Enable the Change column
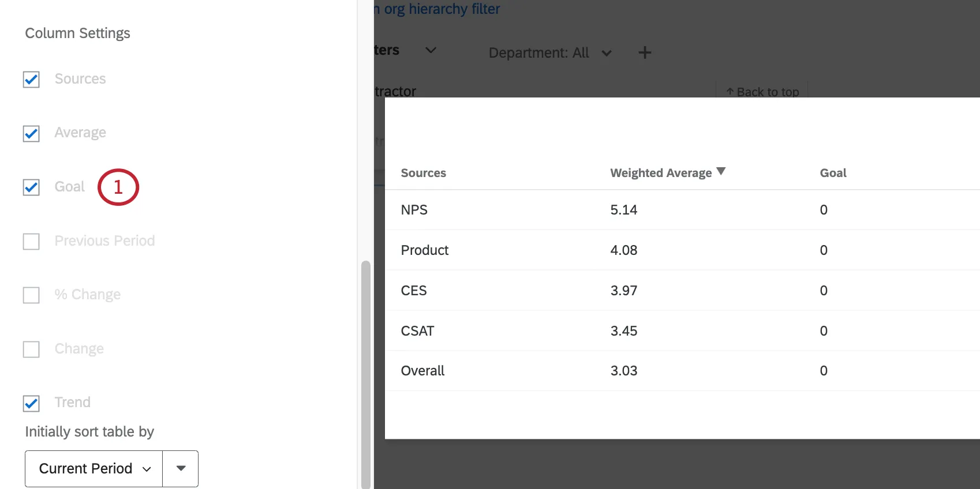 (31, 349)
